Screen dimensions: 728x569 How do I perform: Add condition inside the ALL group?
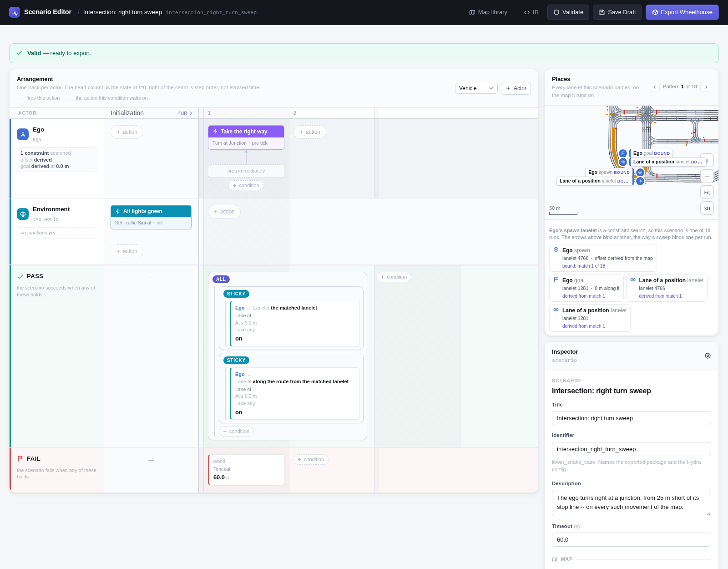(236, 432)
